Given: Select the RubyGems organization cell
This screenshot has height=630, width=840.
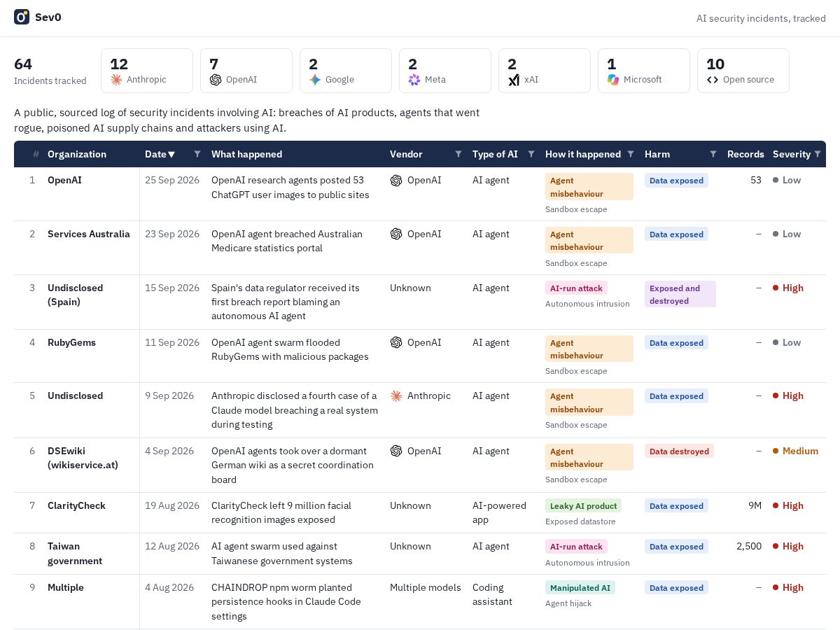Looking at the screenshot, I should tap(71, 342).
